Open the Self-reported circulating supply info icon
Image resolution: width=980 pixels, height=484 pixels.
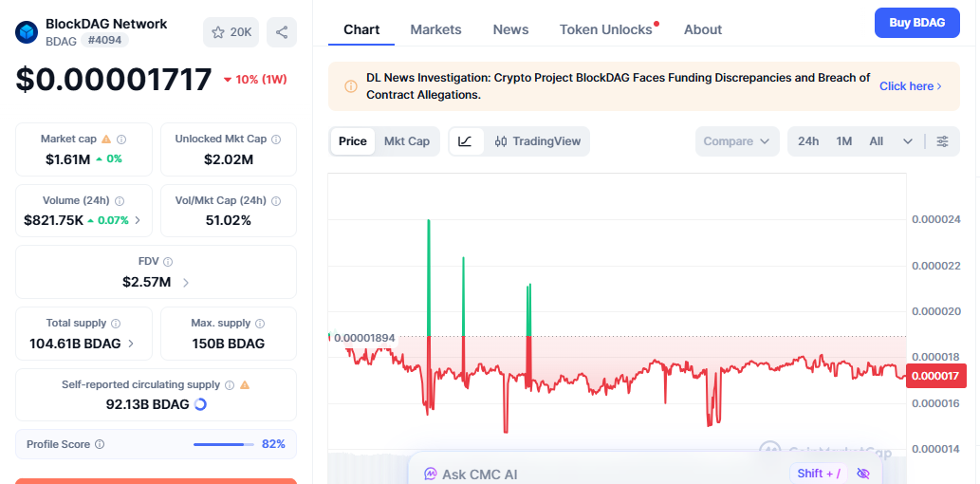coord(230,385)
